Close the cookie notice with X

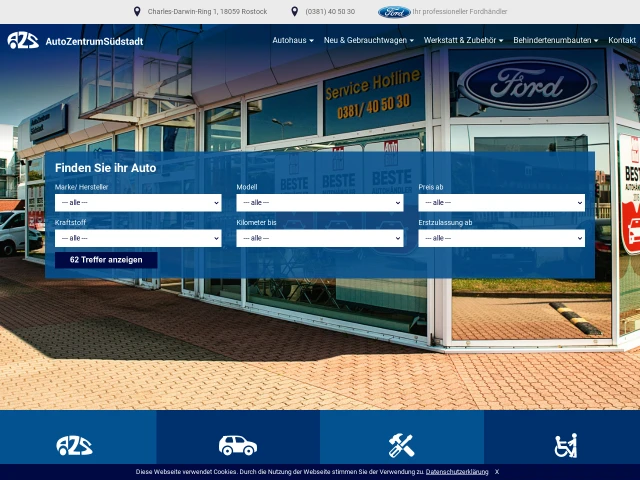497,472
